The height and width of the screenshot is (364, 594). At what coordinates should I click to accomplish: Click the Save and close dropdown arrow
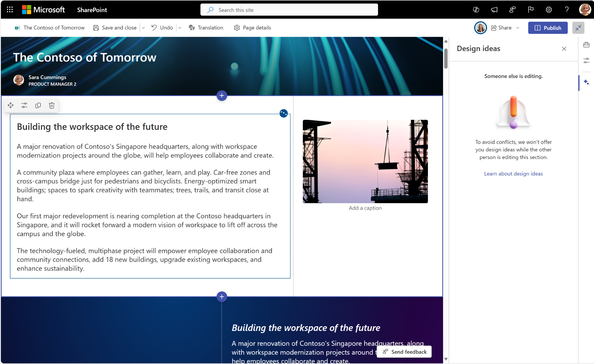(x=145, y=27)
